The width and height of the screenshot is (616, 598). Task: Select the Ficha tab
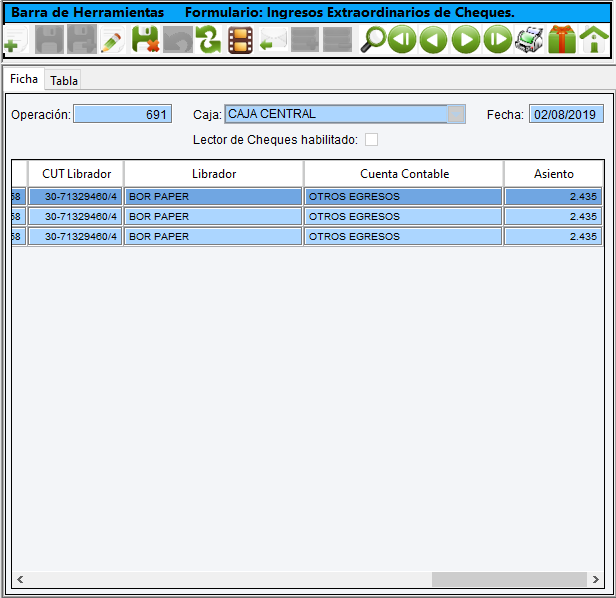pyautogui.click(x=24, y=79)
